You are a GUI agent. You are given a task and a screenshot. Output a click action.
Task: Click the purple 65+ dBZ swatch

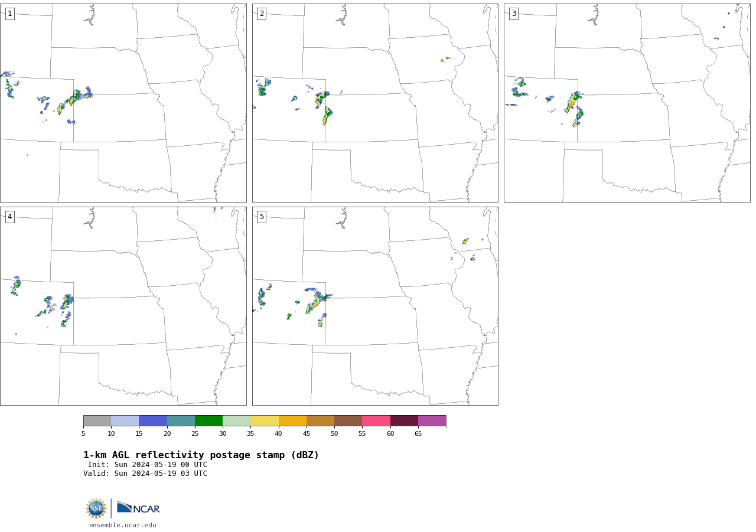tap(432, 421)
